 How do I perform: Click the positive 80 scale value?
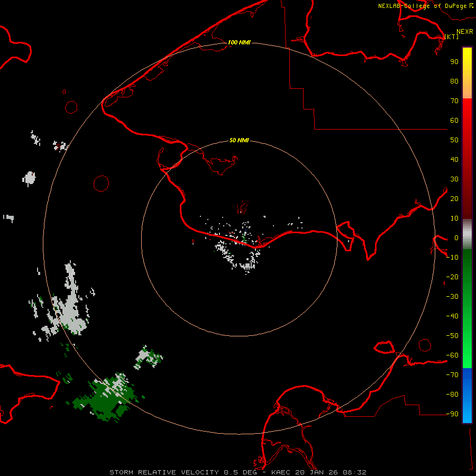click(x=454, y=81)
